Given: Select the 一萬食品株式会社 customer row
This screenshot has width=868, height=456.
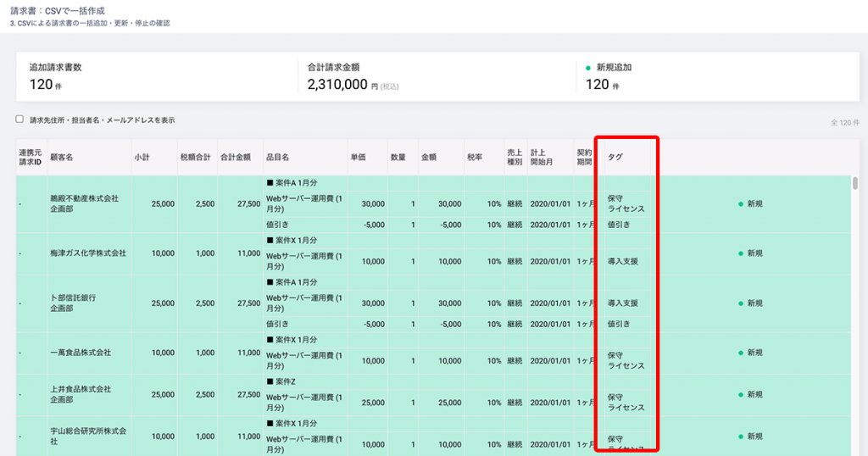Looking at the screenshot, I should click(433, 353).
